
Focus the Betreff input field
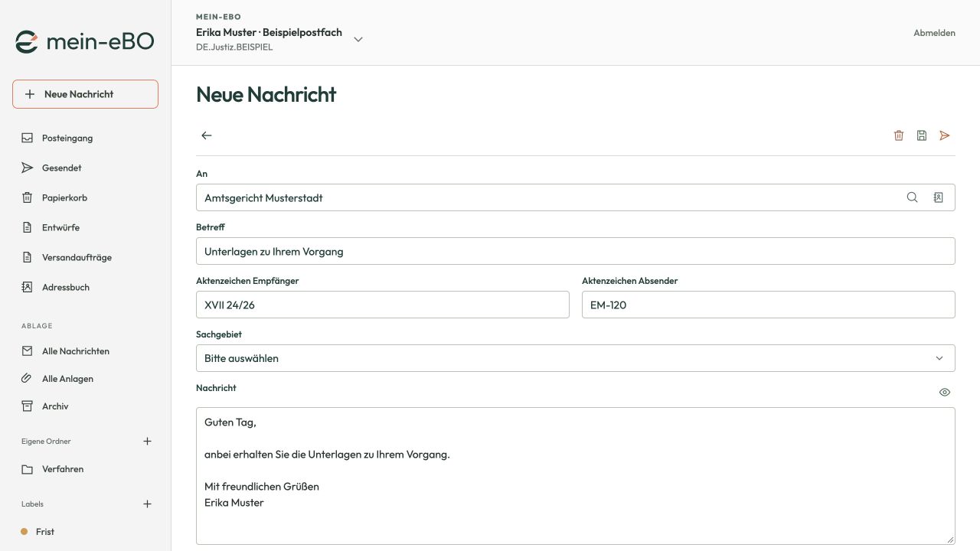click(576, 251)
